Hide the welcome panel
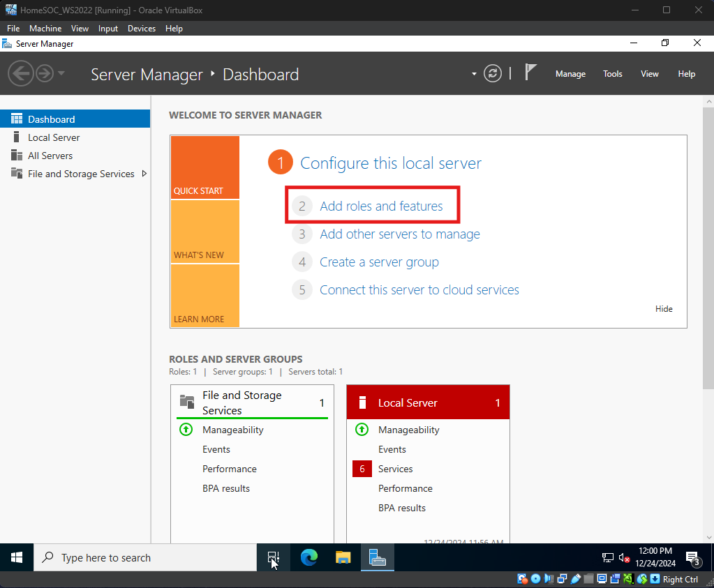Viewport: 714px width, 588px height. (664, 309)
